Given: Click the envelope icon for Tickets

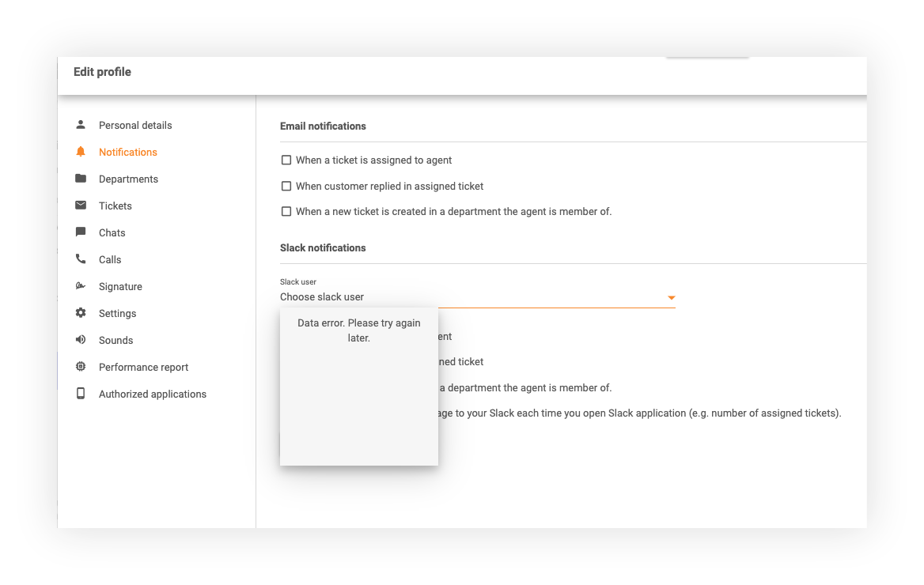Looking at the screenshot, I should 80,206.
